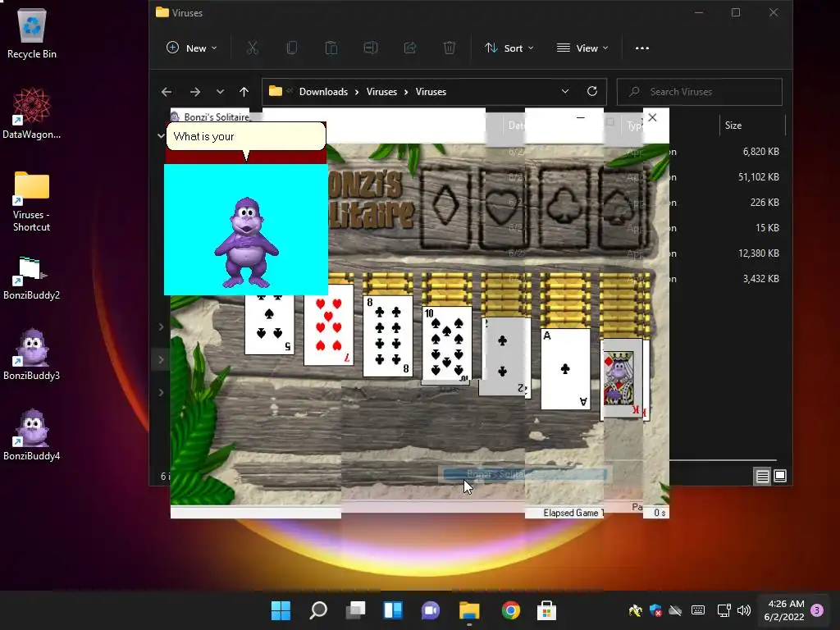Click the last Viruses breadcrumb in the path

click(431, 92)
